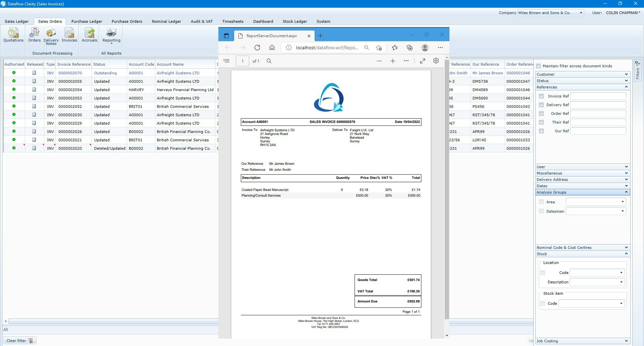This screenshot has width=644, height=346.
Task: Open the Timesheets tab
Action: tap(233, 21)
